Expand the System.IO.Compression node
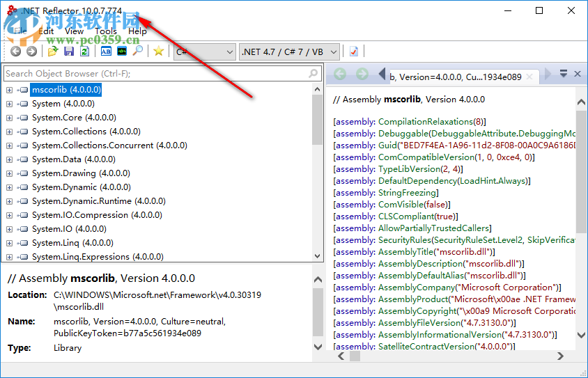The image size is (588, 378). (x=9, y=215)
